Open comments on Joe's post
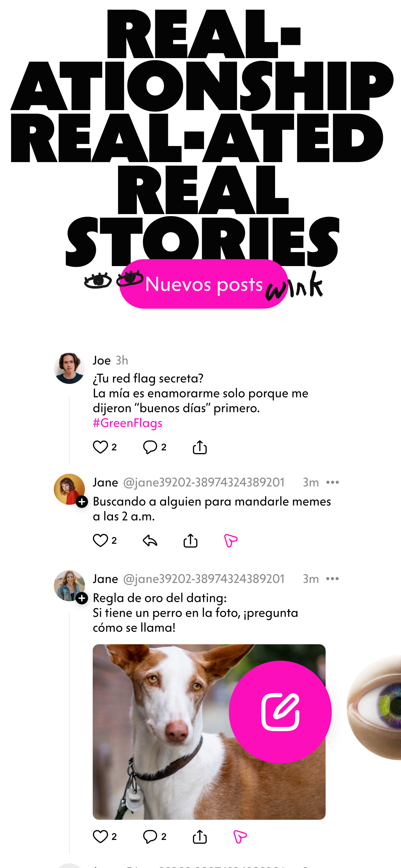 [150, 447]
